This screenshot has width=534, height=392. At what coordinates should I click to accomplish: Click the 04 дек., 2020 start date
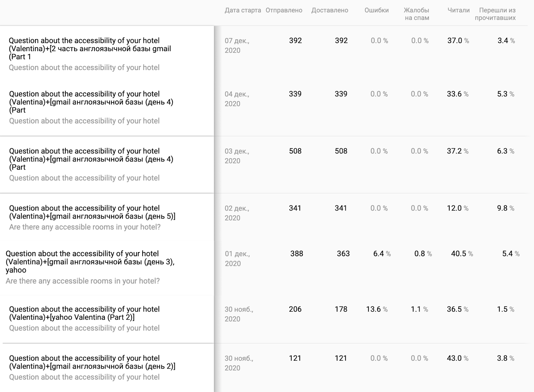click(237, 99)
